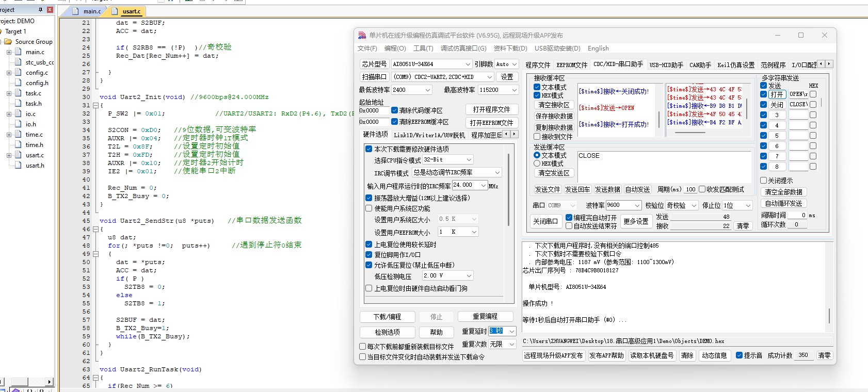Collapse code fold marker at line 49
Screen dimensions: 868x392
(95, 254)
